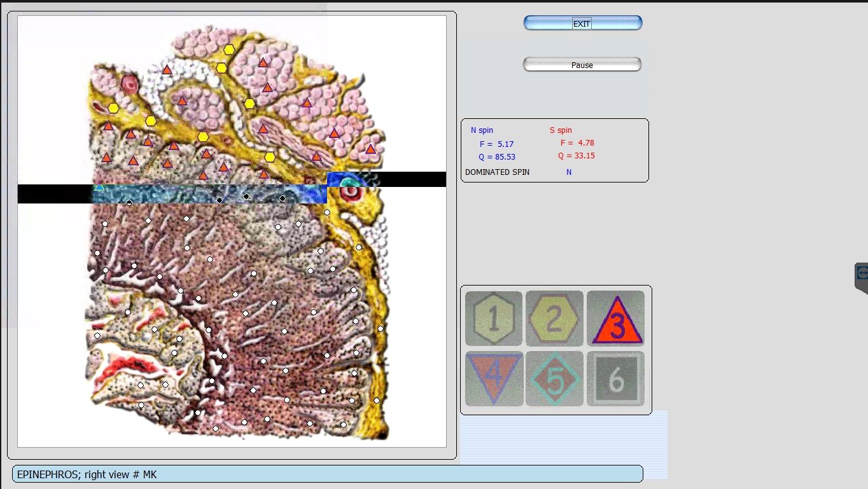Select the hexagon level 1 legend icon
Image resolution: width=868 pixels, height=489 pixels.
(493, 318)
